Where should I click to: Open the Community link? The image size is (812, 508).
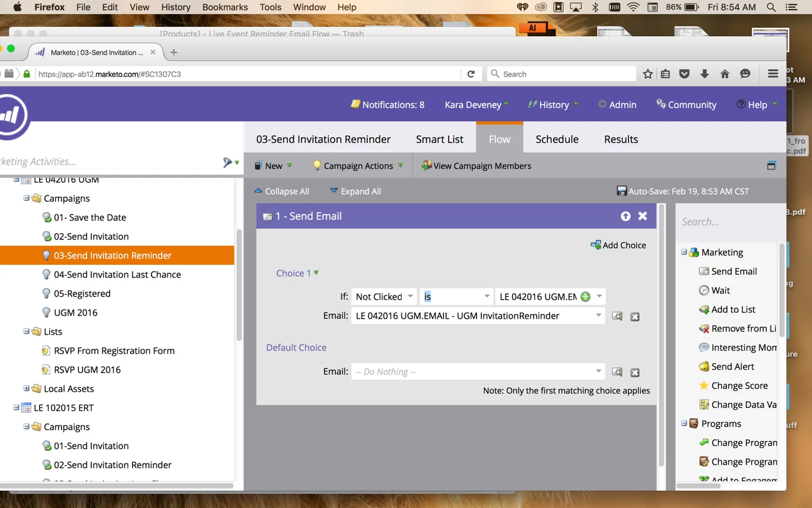(686, 105)
